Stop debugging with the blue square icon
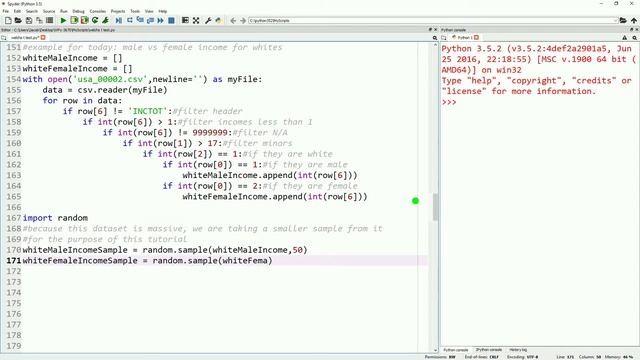 pos(171,20)
